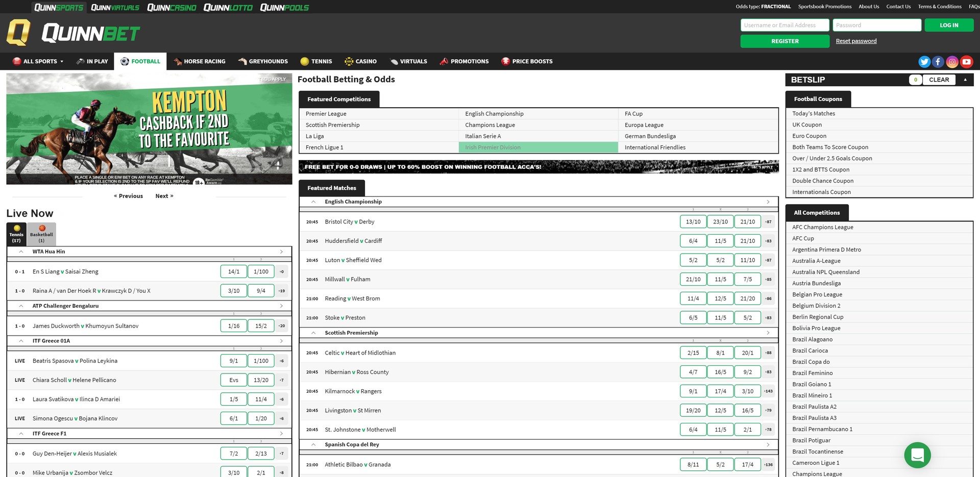Image resolution: width=980 pixels, height=477 pixels.
Task: Select 11/10 odds for Sheffield Wed win
Action: [x=748, y=260]
